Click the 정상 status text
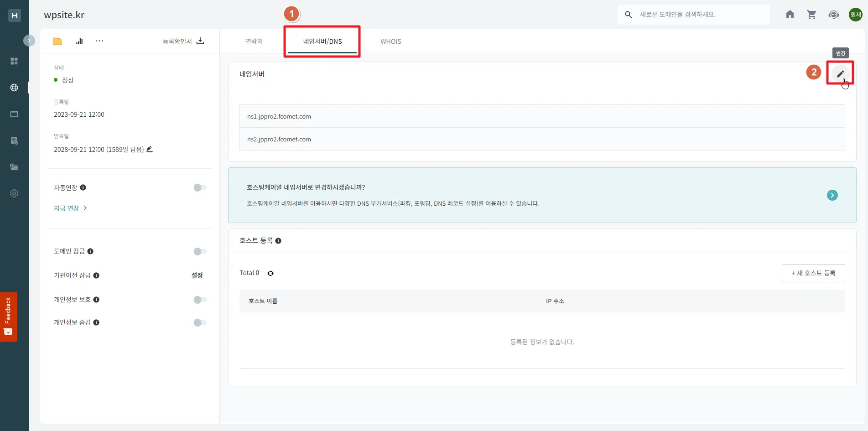 coord(68,80)
